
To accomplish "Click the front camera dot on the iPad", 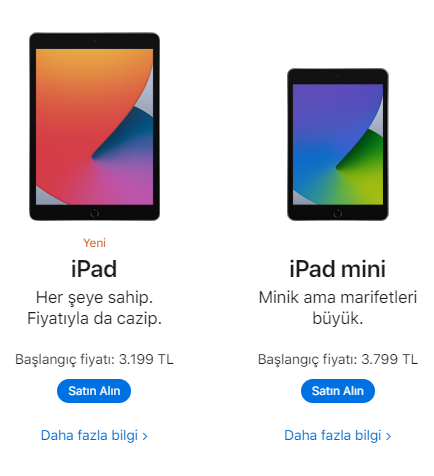I will pos(95,41).
